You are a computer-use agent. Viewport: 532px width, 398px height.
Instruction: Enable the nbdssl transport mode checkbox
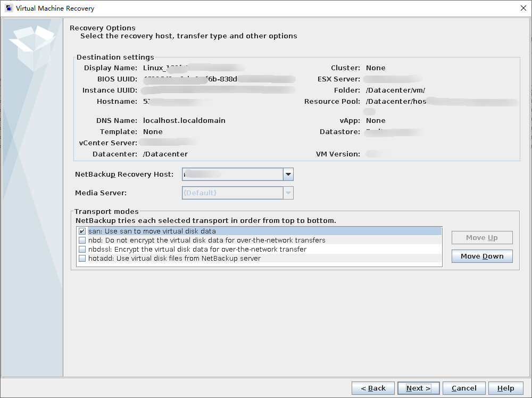pyautogui.click(x=82, y=250)
